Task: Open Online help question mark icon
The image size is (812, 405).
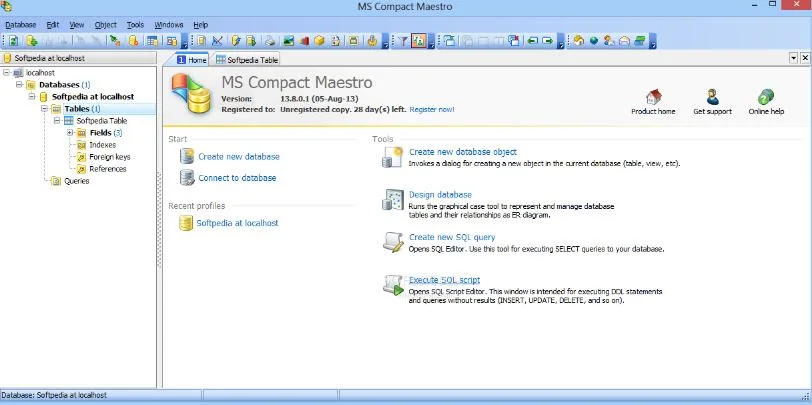Action: click(766, 97)
